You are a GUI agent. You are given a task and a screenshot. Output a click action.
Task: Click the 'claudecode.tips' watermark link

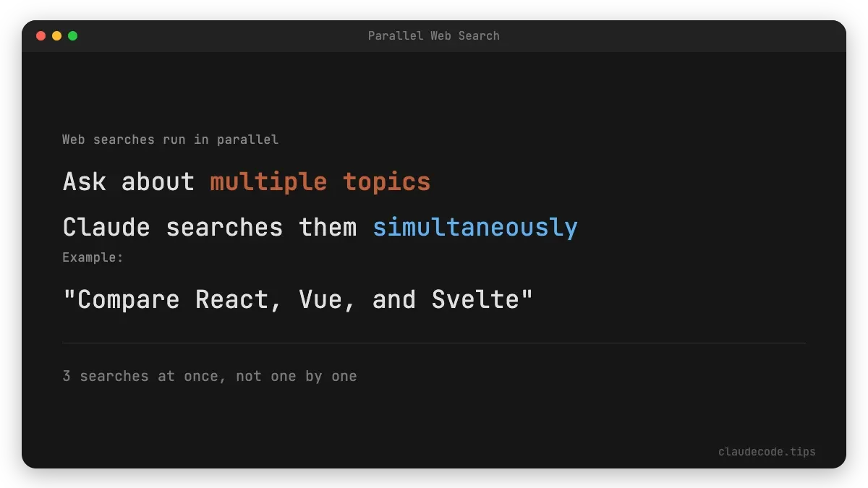point(767,451)
